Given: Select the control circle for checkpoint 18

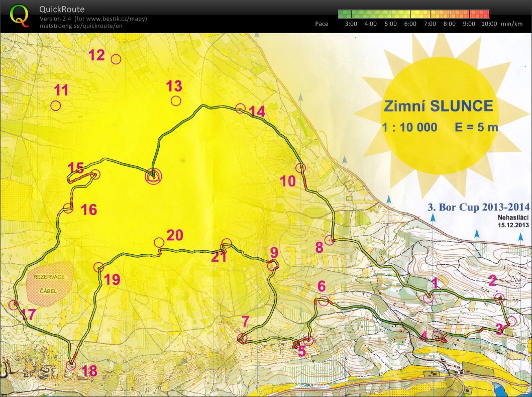Looking at the screenshot, I should click(70, 365).
